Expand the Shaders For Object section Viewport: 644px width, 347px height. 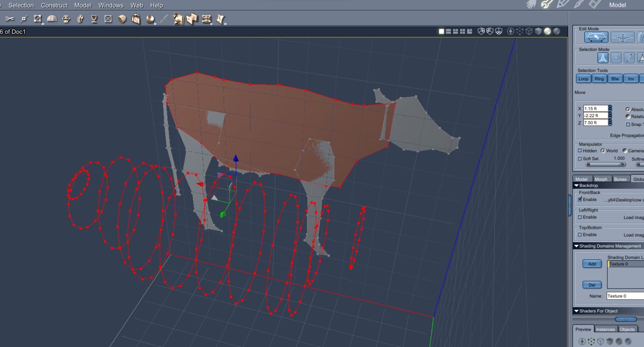coord(576,311)
